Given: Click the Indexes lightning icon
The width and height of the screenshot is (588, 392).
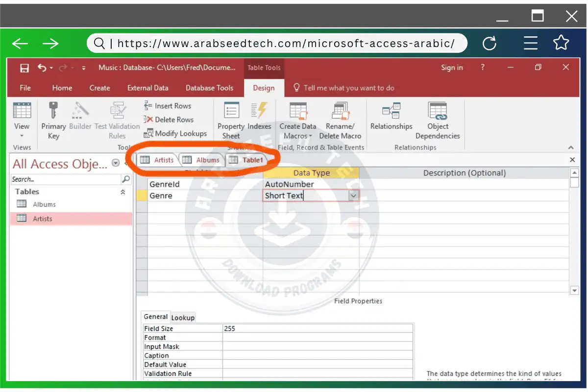Looking at the screenshot, I should pos(259,110).
